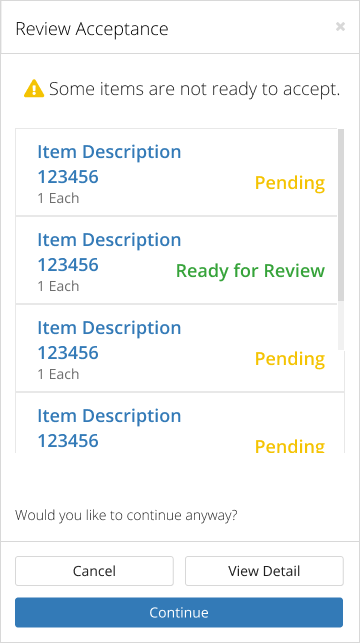
Task: Open the second Item Description link
Action: 109,239
